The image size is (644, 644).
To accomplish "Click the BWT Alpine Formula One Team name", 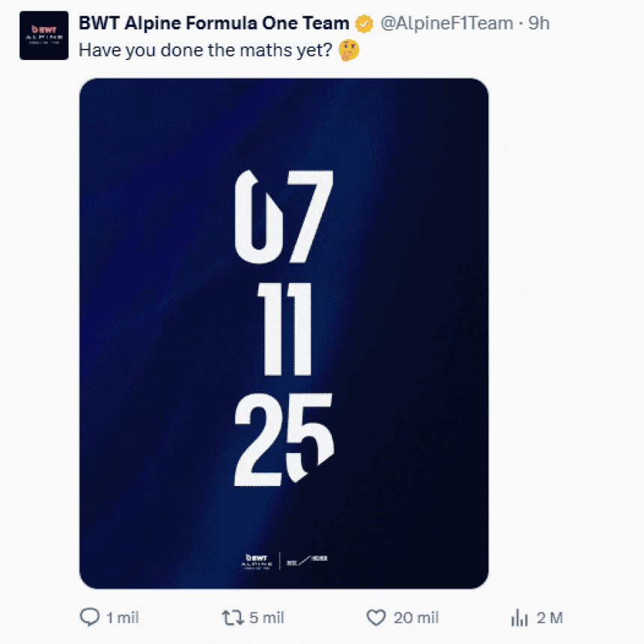I will pyautogui.click(x=212, y=23).
